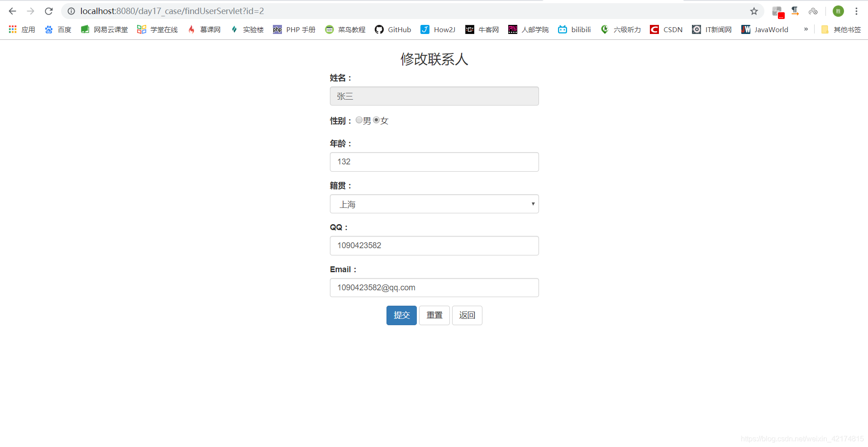Open the JavaWorld bookmark
This screenshot has height=447, width=868.
[x=765, y=29]
